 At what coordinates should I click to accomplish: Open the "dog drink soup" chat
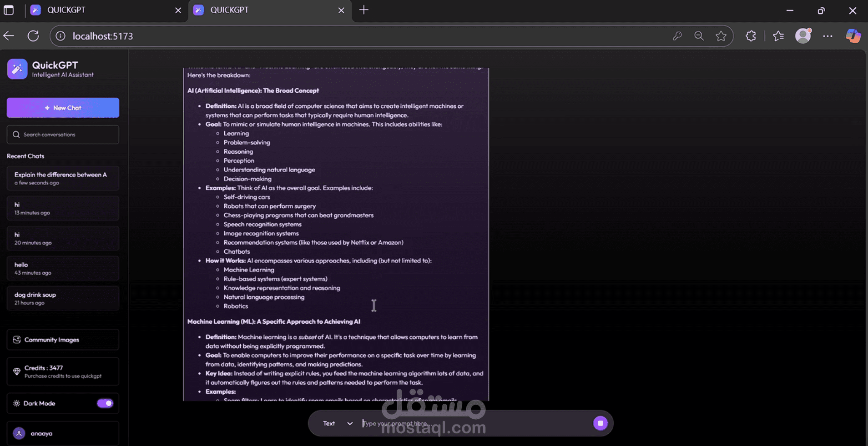(63, 298)
